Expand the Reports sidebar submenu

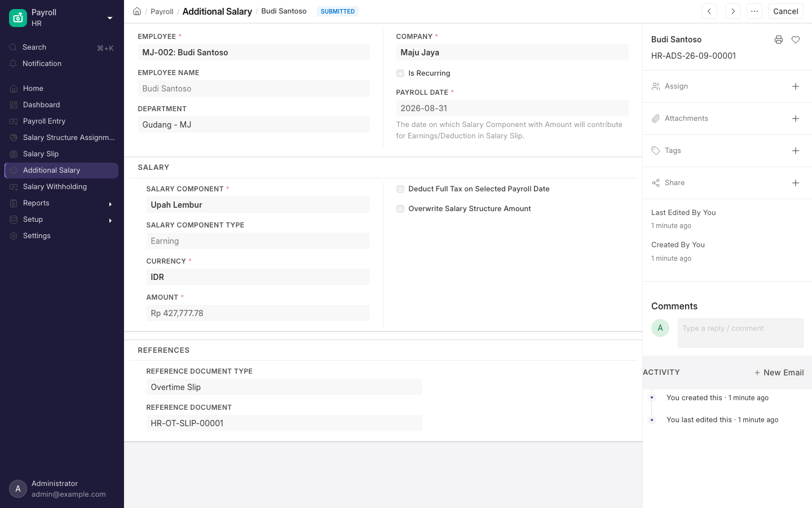click(x=111, y=204)
